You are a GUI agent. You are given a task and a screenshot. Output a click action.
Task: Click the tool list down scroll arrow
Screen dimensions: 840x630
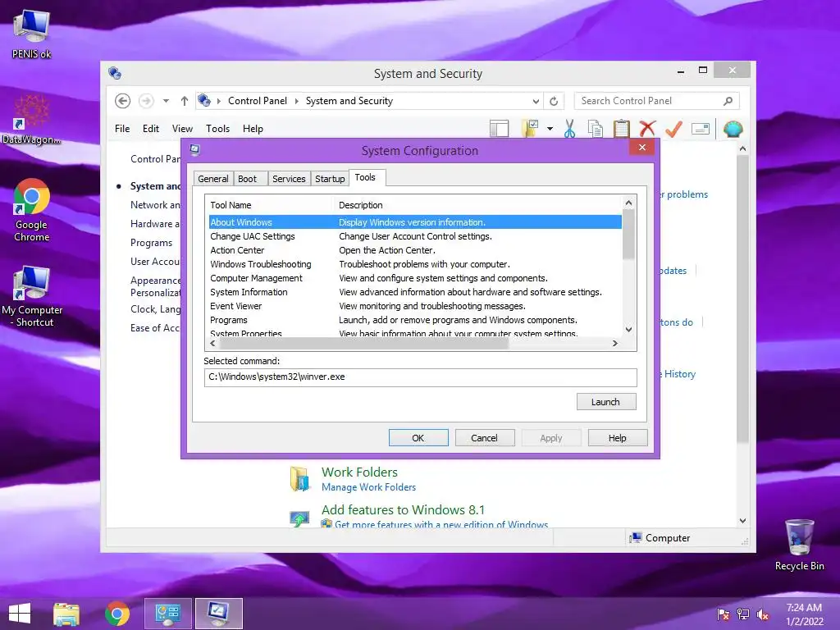[x=629, y=330]
